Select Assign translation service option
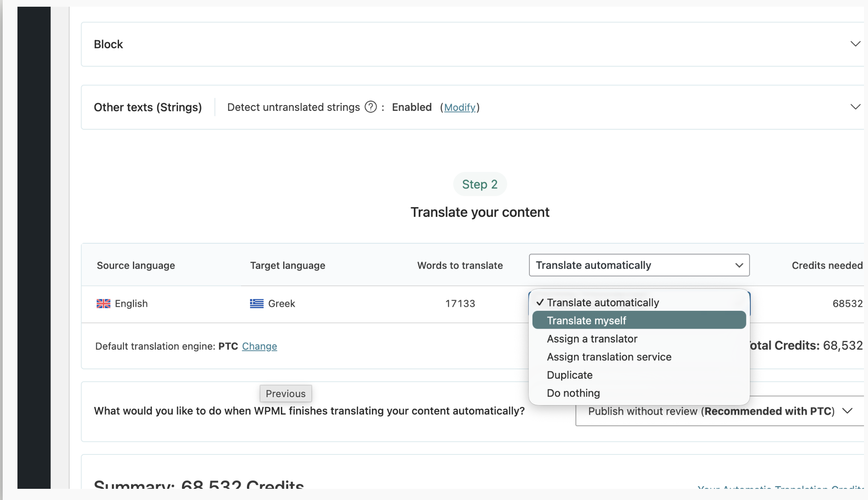This screenshot has height=500, width=868. pos(609,357)
